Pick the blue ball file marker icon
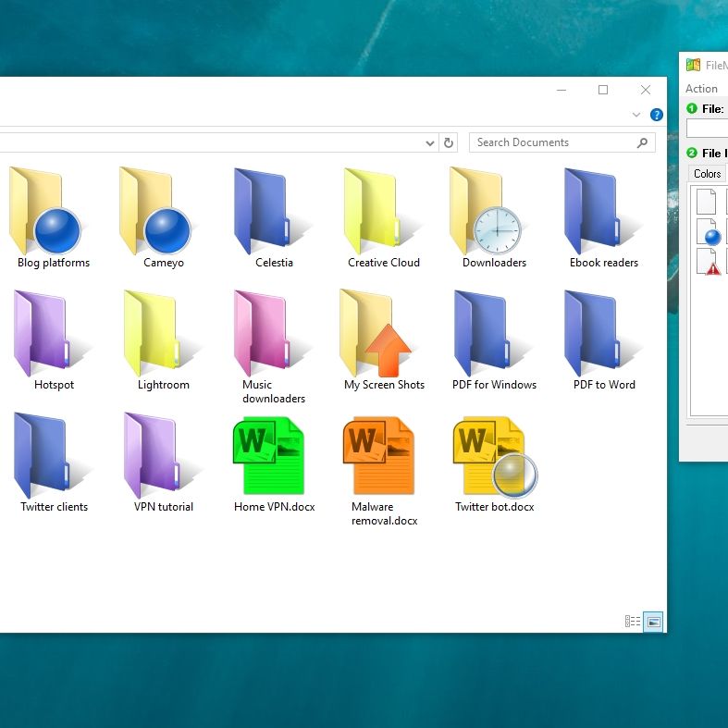Screen dimensions: 728x728 click(708, 231)
